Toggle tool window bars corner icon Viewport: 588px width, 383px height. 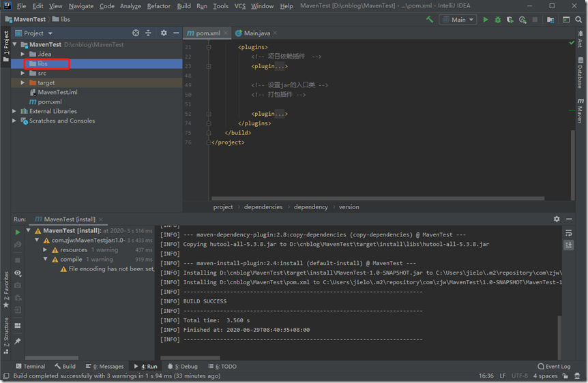[6, 376]
